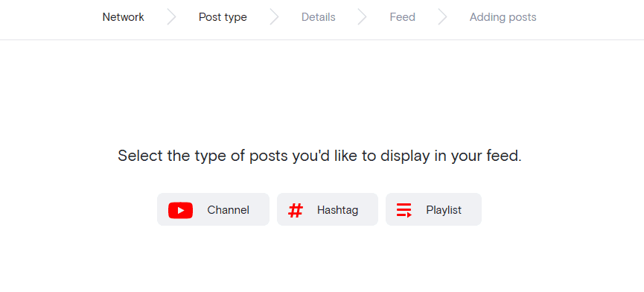This screenshot has height=292, width=644.
Task: Jump to the Feed step
Action: pos(403,17)
